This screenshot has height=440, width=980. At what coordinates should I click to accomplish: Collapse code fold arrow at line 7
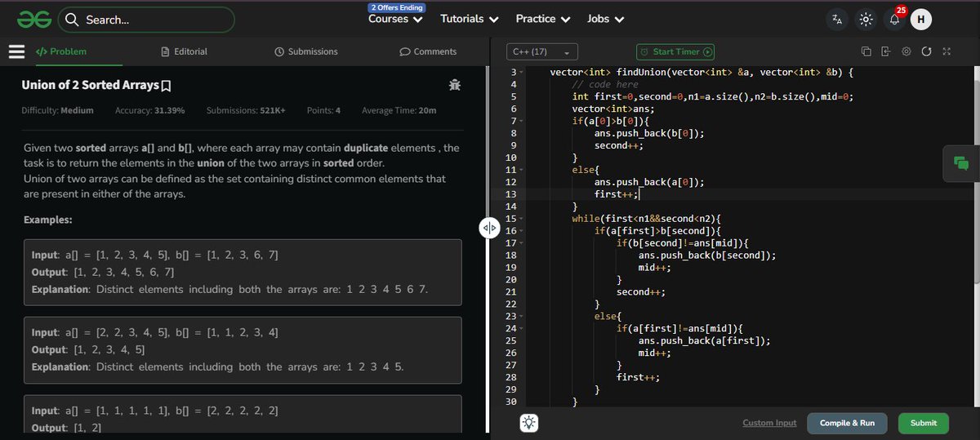[522, 121]
